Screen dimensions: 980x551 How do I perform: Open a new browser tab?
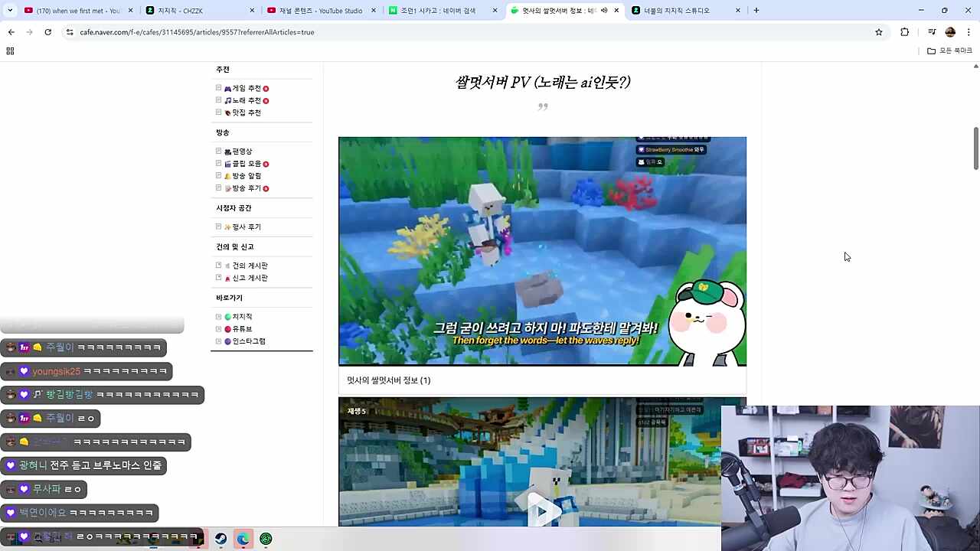pyautogui.click(x=756, y=11)
